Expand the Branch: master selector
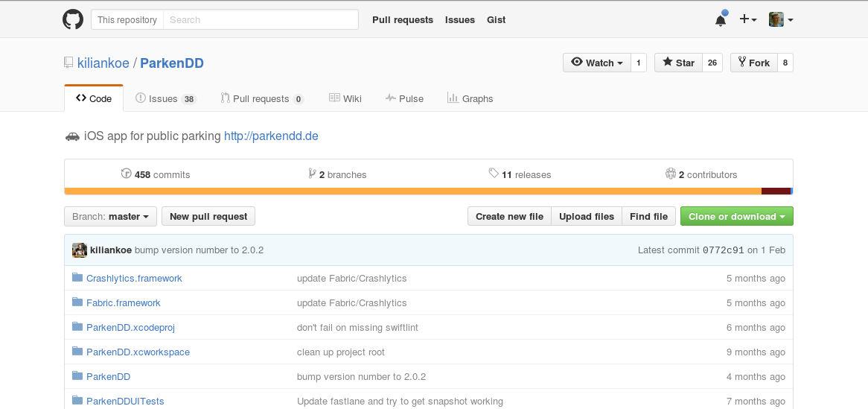868x409 pixels. 110,217
